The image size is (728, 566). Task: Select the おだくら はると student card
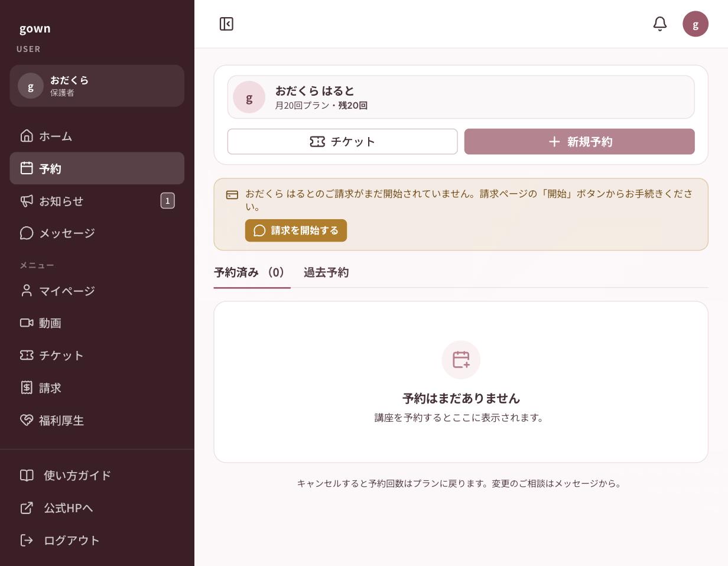(461, 97)
